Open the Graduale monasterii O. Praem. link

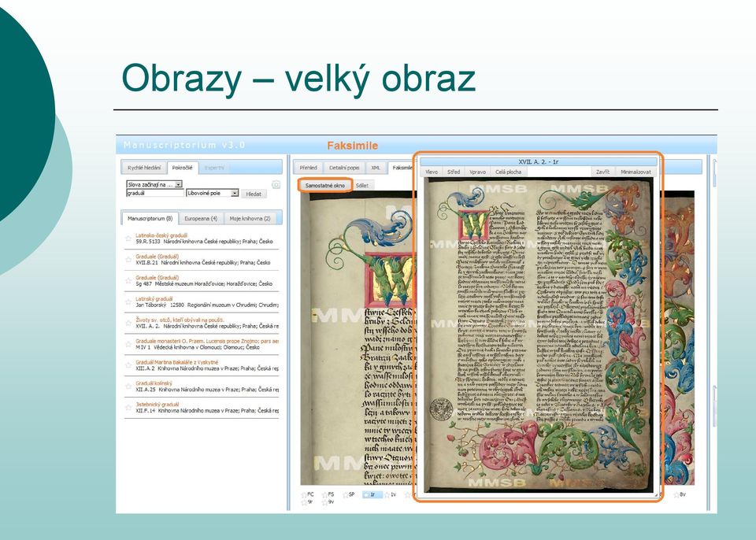coord(207,341)
